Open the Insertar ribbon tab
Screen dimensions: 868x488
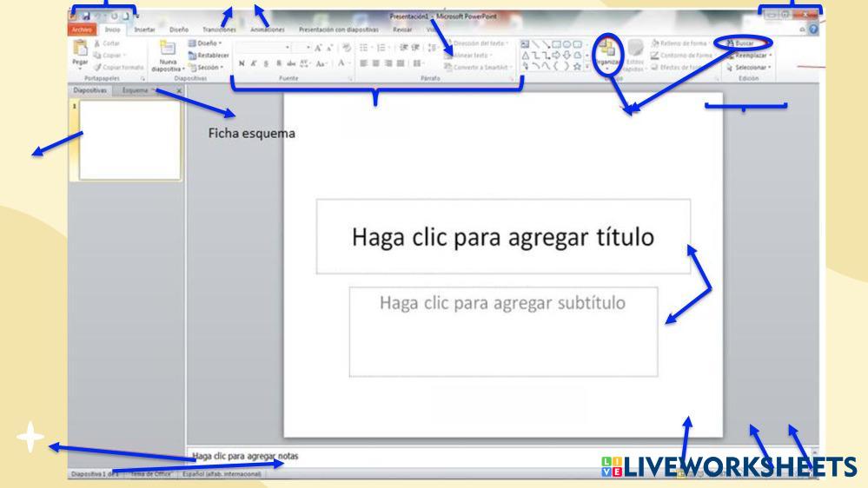(144, 29)
